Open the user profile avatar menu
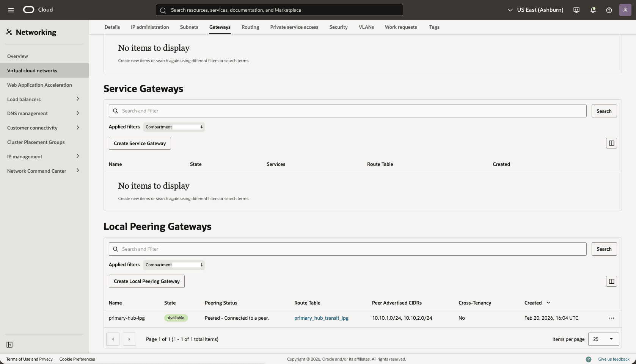Screen dimensions: 636x364 click(x=625, y=10)
